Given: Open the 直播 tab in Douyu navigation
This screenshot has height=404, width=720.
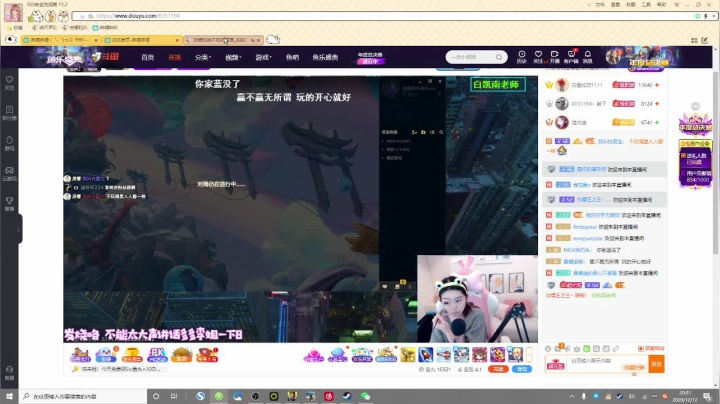Looking at the screenshot, I should tap(174, 57).
